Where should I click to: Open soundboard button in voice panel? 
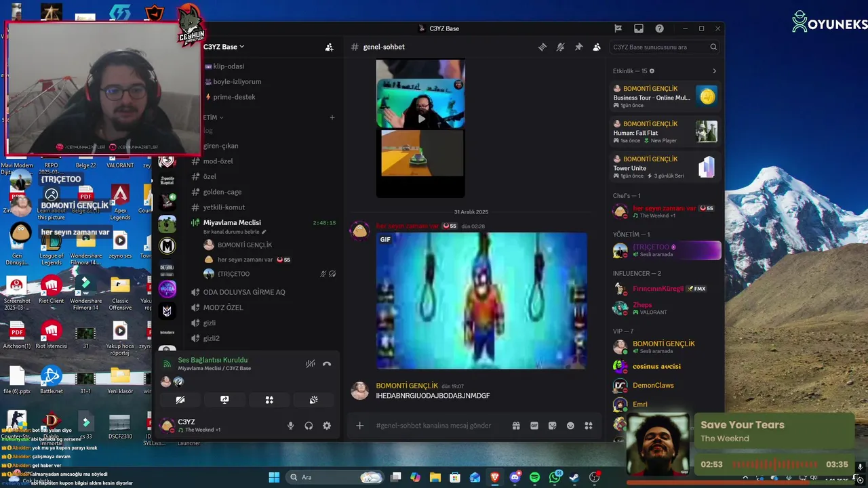click(x=314, y=400)
